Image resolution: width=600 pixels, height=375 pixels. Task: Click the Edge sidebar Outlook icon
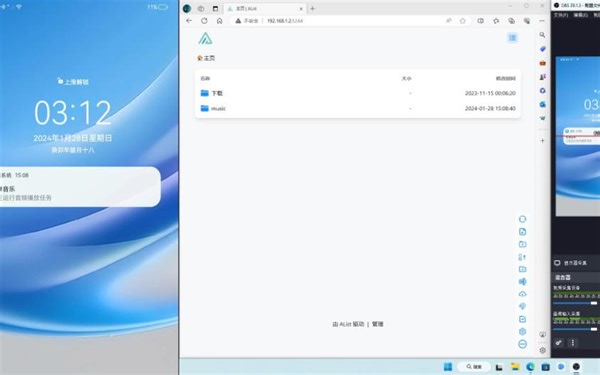(x=543, y=104)
